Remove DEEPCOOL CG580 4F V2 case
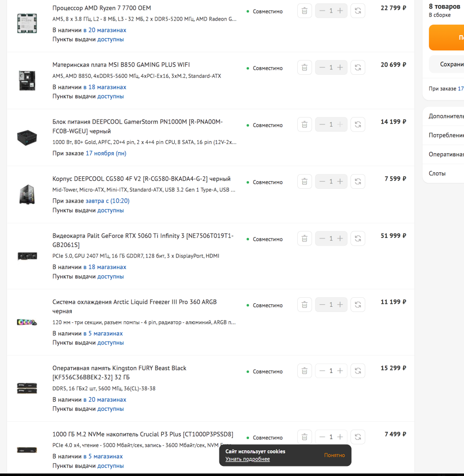 (x=304, y=182)
